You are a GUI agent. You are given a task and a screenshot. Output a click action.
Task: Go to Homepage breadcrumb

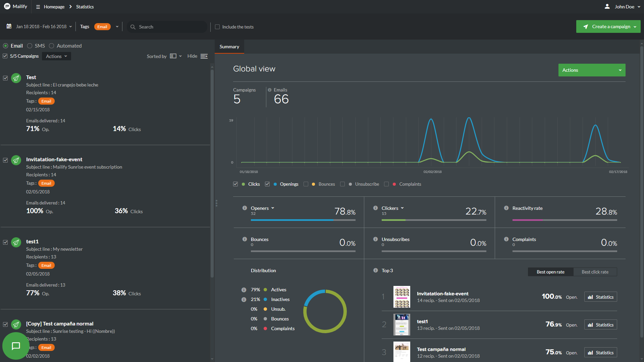coord(54,7)
